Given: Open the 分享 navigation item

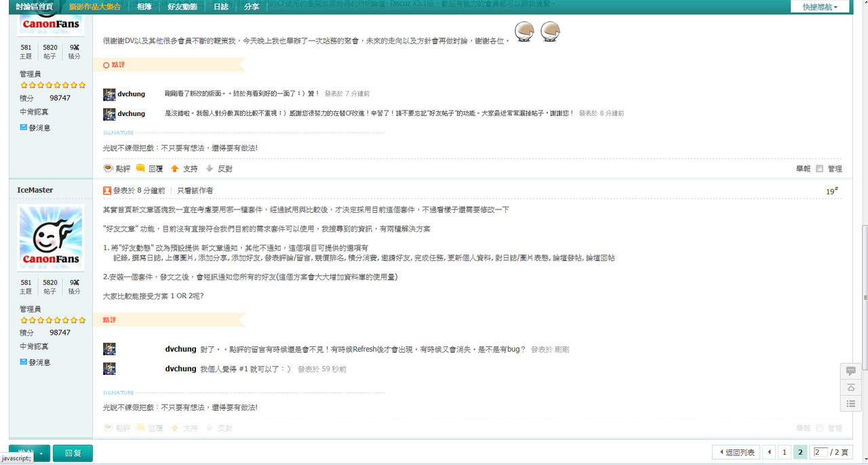Looking at the screenshot, I should coord(251,6).
